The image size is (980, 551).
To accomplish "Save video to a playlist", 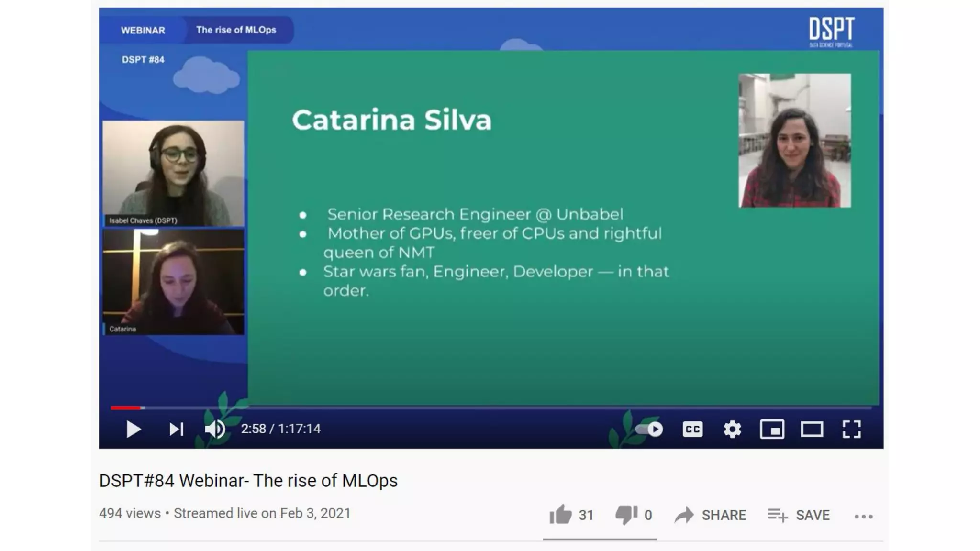I will coord(799,515).
